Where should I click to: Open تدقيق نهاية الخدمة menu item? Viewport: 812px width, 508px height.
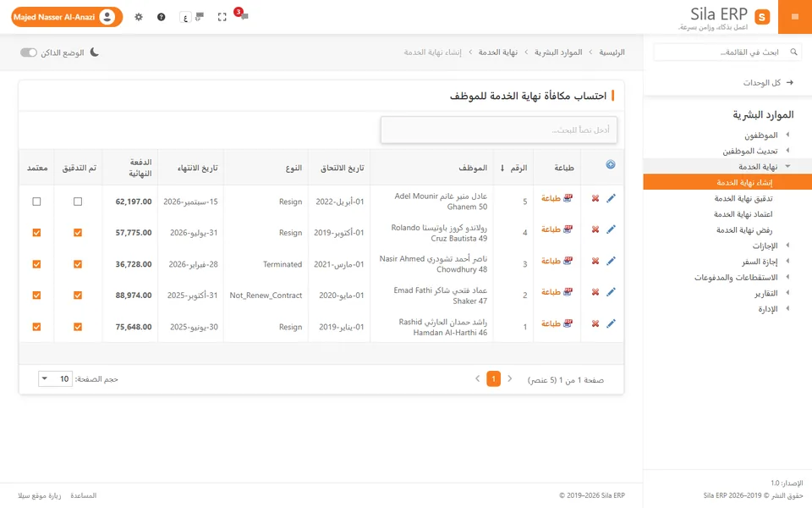727,198
